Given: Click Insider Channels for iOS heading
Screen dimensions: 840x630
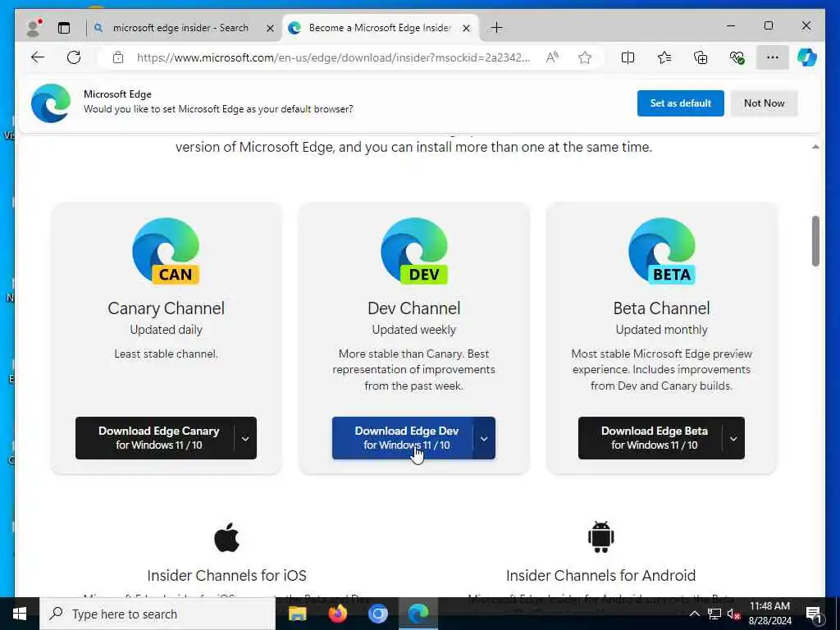Looking at the screenshot, I should 226,575.
